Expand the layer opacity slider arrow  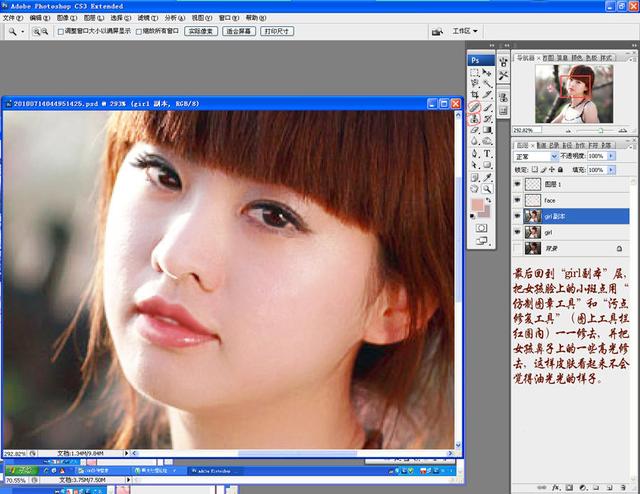click(x=610, y=157)
